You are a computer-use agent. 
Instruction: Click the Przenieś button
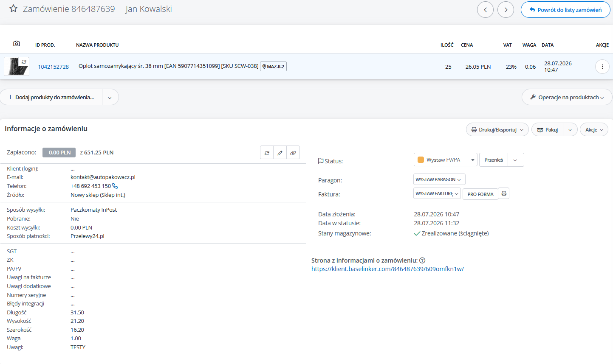pyautogui.click(x=494, y=160)
